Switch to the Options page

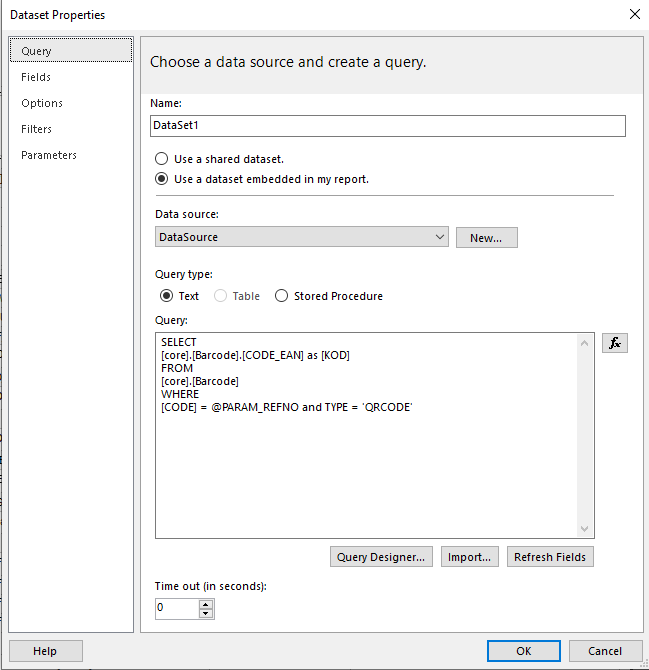coord(42,103)
